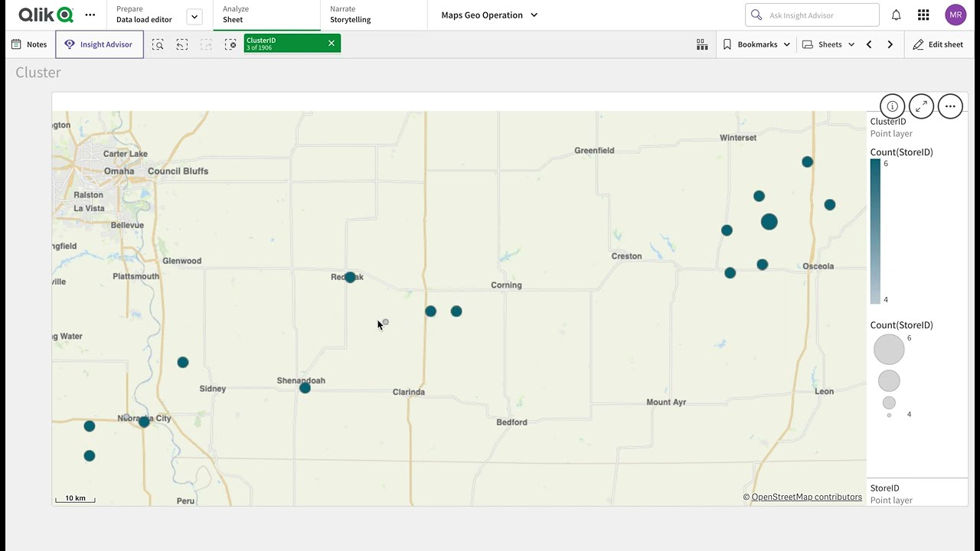Open the ClusterID selection chip
The width and height of the screenshot is (980, 551).
284,44
